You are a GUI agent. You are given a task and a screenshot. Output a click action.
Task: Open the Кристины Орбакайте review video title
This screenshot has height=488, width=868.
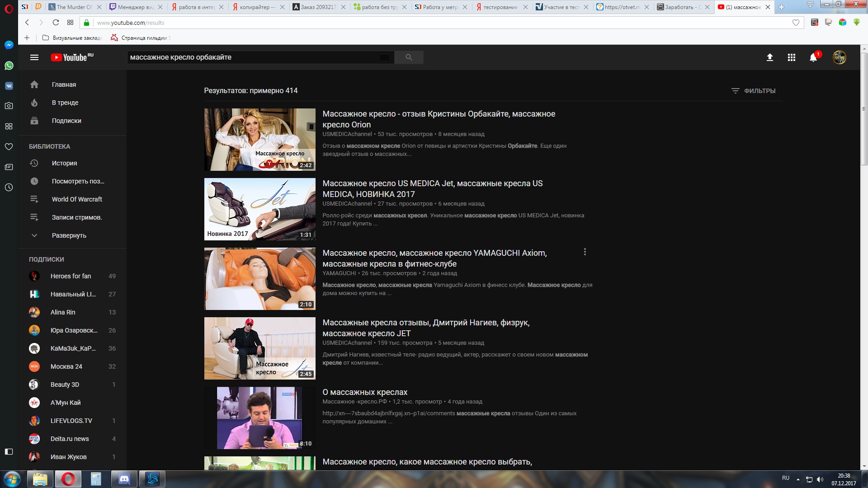coord(439,119)
